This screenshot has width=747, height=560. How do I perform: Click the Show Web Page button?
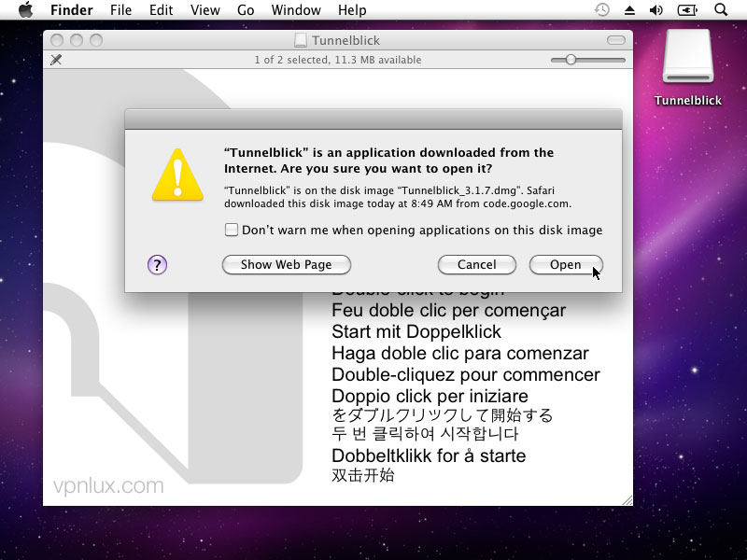pos(287,265)
